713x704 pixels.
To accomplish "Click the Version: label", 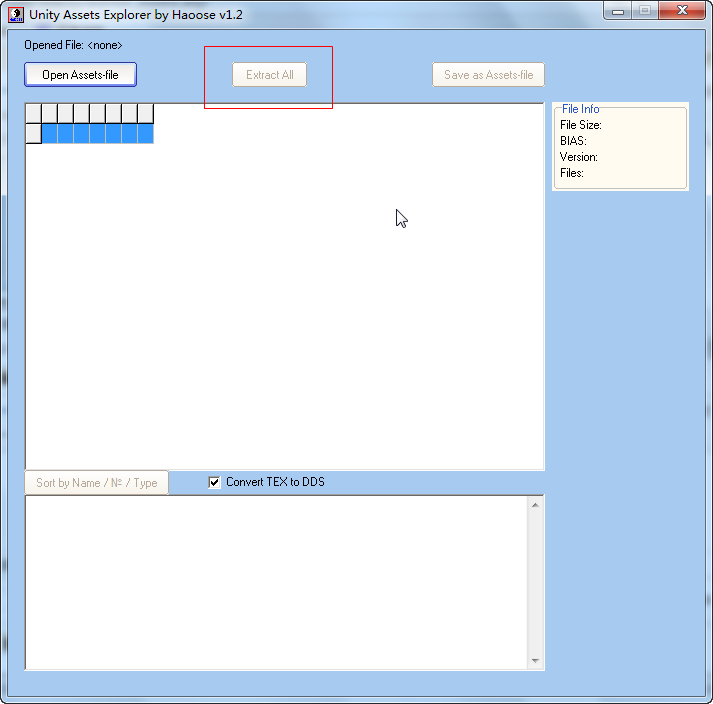I will (578, 157).
